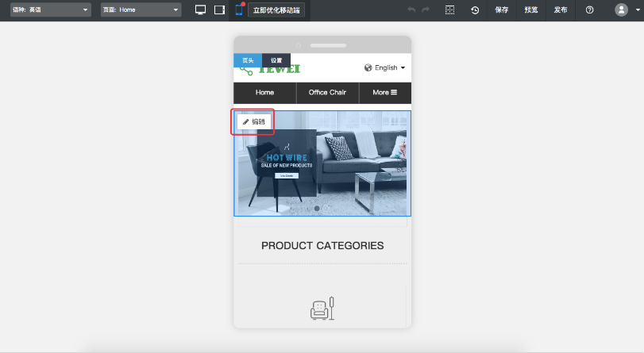Switch to the 页头 tab
This screenshot has width=644, height=353.
tap(248, 60)
